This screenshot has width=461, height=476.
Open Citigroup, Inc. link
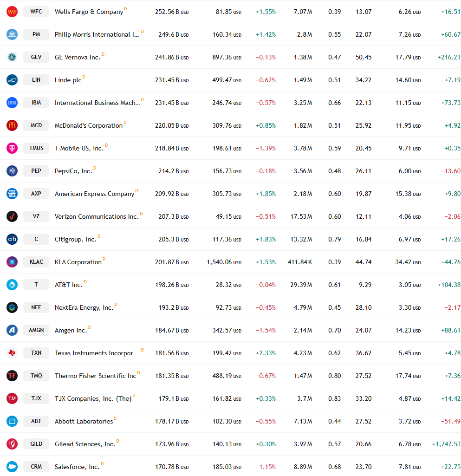(x=76, y=240)
